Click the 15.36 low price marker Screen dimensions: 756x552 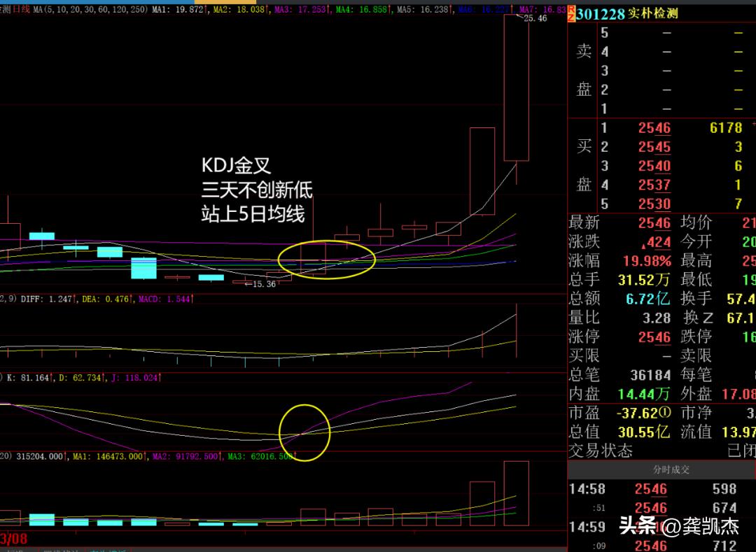pyautogui.click(x=264, y=284)
